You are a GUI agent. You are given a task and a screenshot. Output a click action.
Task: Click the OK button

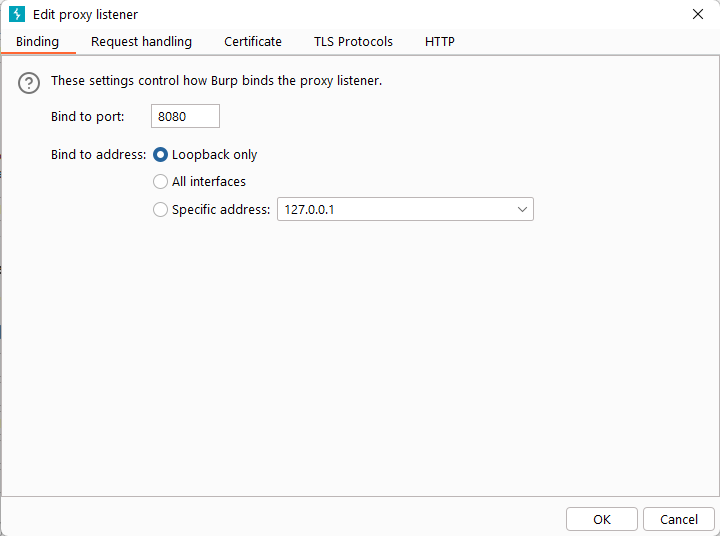[602, 519]
